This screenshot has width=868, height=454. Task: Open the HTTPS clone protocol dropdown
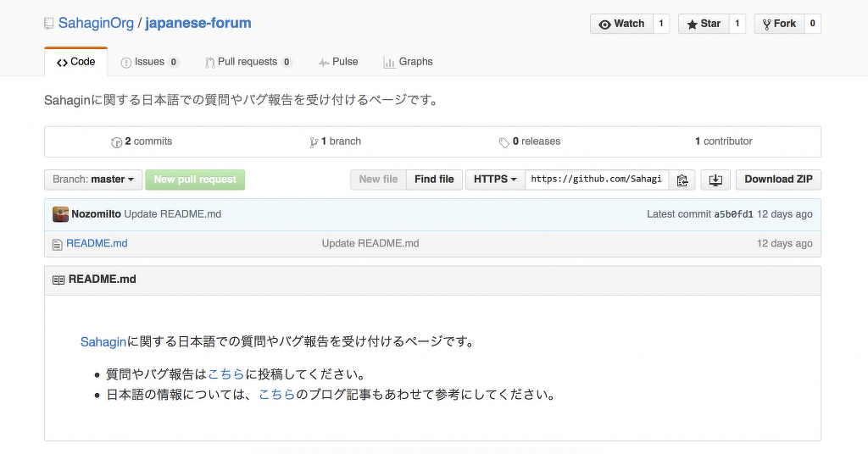pos(495,180)
